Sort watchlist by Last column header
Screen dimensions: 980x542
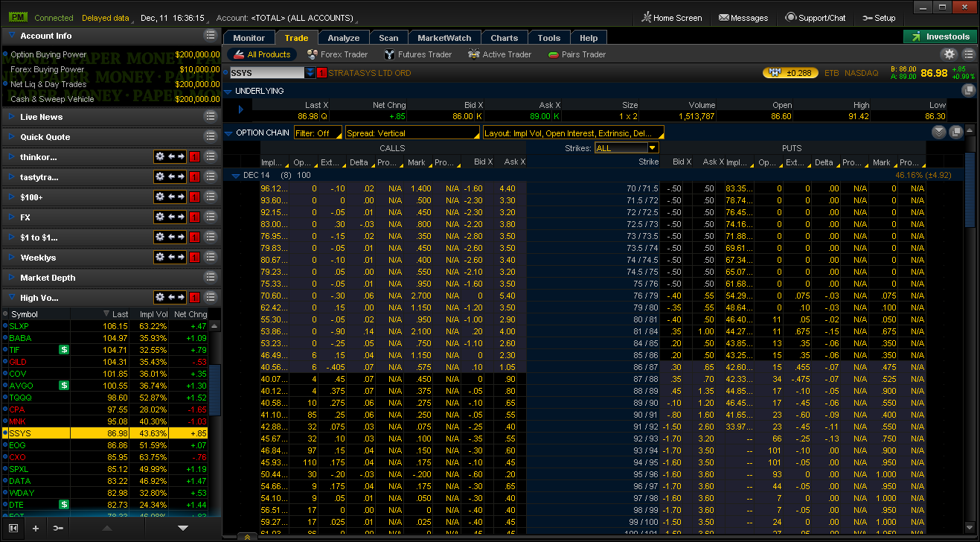(119, 314)
